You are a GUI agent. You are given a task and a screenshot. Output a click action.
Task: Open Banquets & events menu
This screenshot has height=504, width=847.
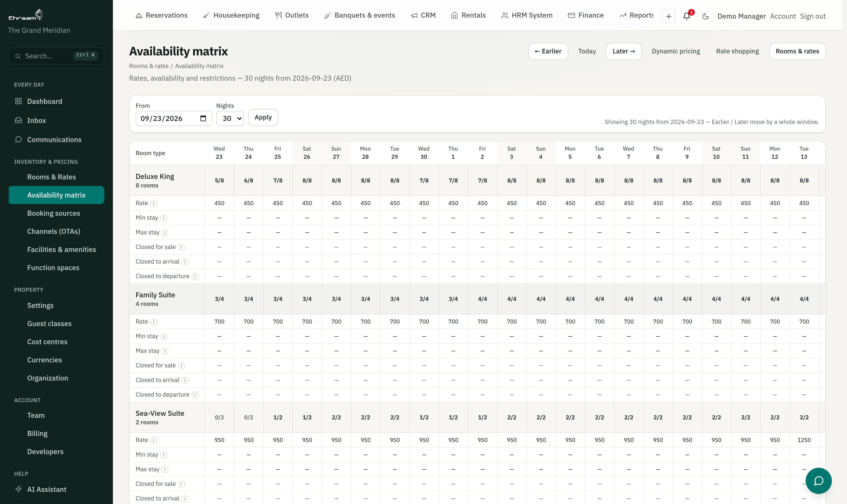(360, 15)
